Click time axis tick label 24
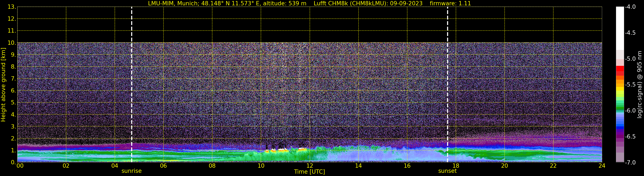The image size is (644, 176). pos(602,166)
